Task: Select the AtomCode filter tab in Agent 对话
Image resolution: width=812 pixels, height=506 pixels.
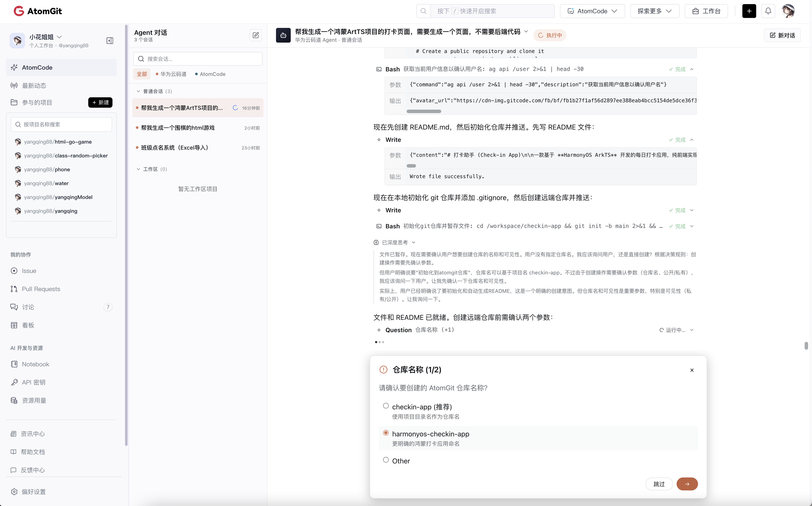Action: point(210,74)
